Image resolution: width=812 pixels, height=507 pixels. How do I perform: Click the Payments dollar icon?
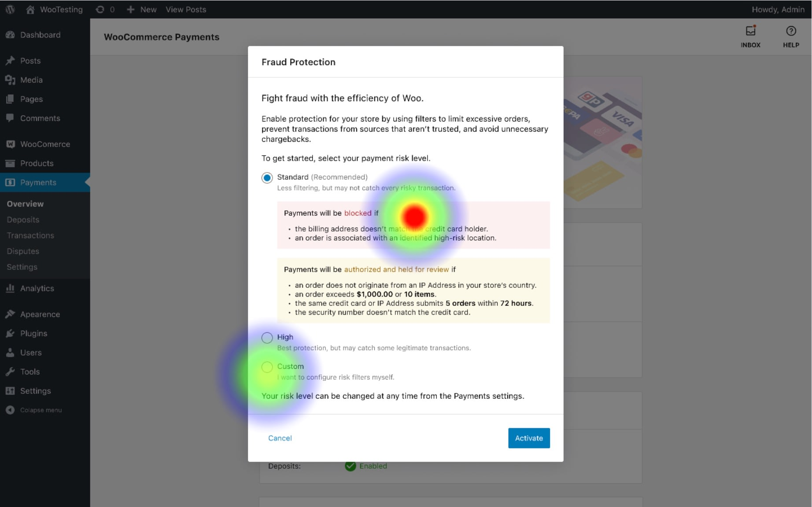click(x=10, y=182)
